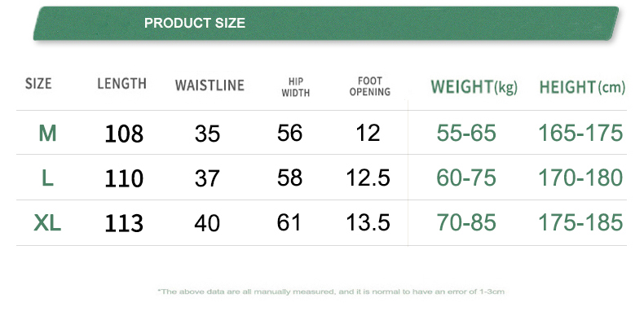Select the L size row label

coord(47,178)
